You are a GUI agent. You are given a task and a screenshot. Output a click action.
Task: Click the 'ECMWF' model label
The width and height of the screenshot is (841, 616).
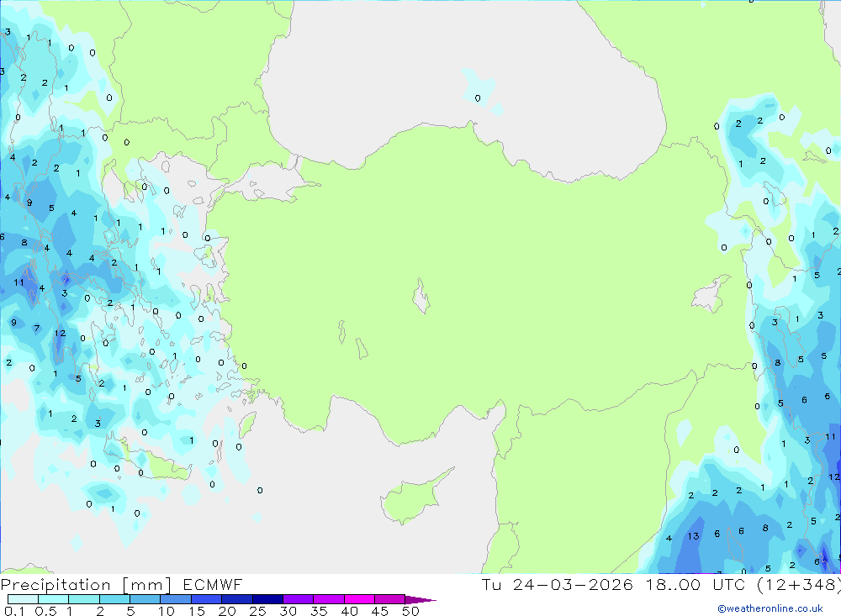(213, 585)
